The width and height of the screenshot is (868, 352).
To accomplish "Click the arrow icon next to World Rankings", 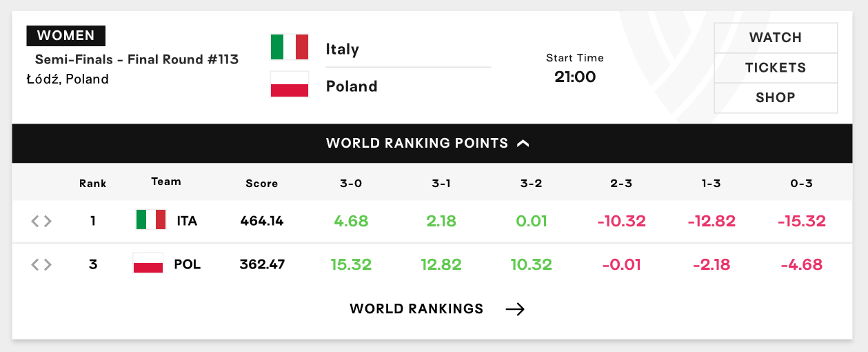I will [515, 309].
